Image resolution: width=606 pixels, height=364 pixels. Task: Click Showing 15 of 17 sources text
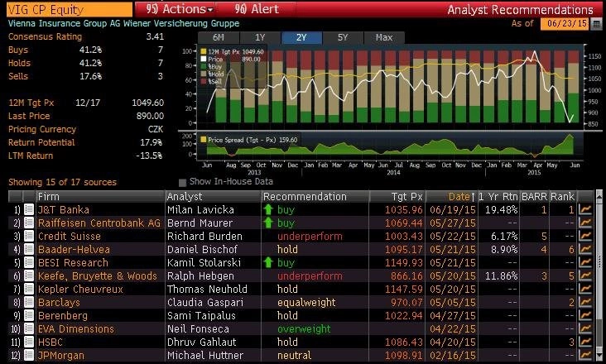[x=62, y=182]
